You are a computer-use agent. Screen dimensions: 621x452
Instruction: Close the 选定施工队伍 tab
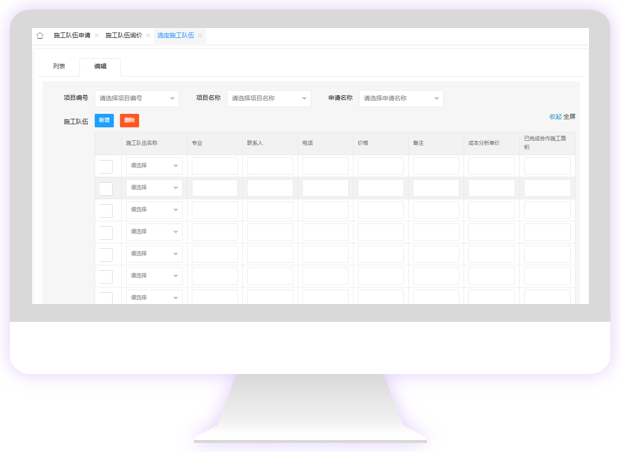point(200,35)
